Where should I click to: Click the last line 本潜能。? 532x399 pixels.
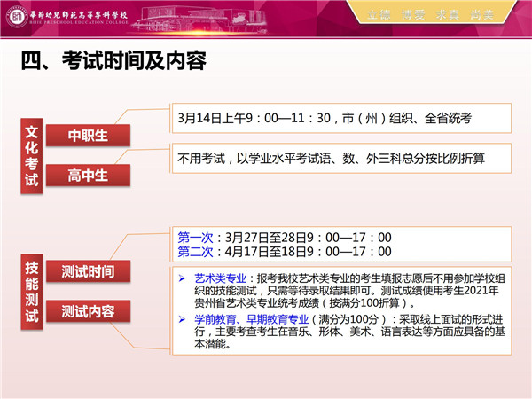pos(213,344)
